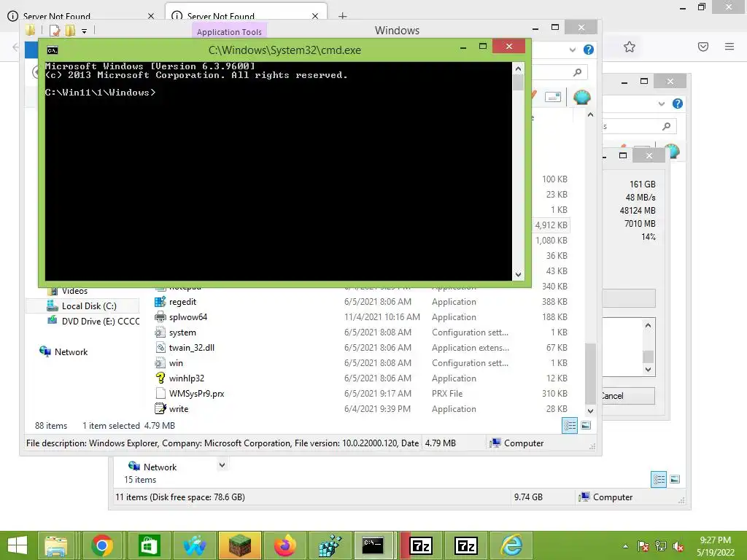Bookmark this page with Firefox star

[x=630, y=47]
